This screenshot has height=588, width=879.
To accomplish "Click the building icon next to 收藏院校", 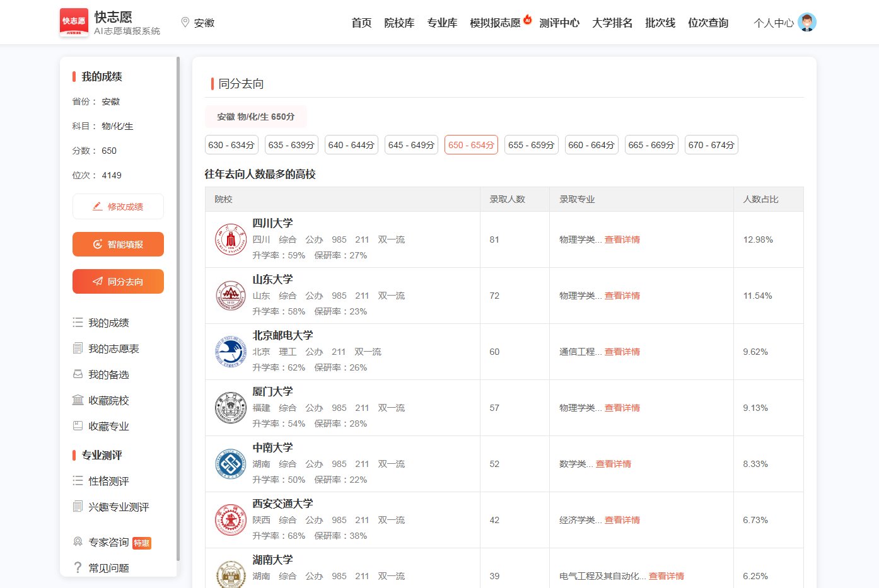I will 78,400.
